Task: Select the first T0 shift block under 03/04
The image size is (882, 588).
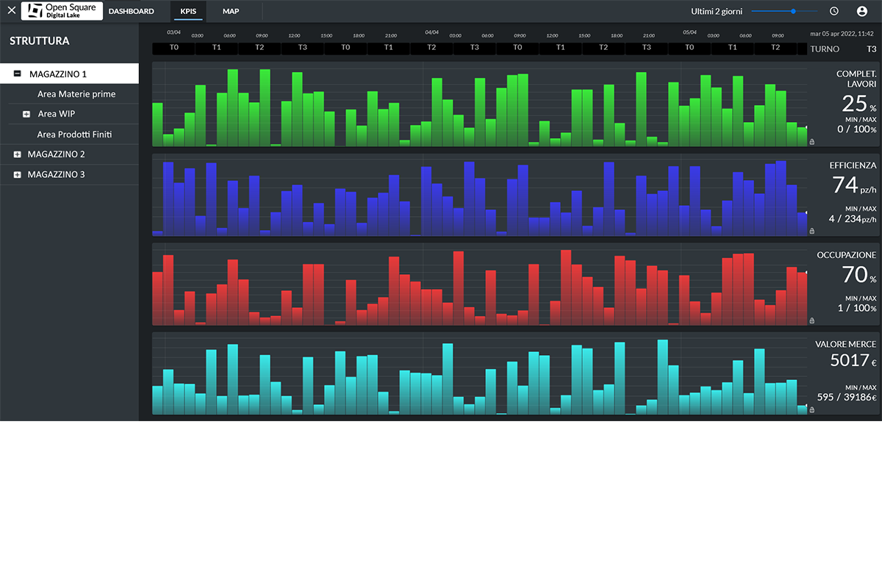Action: pos(173,48)
